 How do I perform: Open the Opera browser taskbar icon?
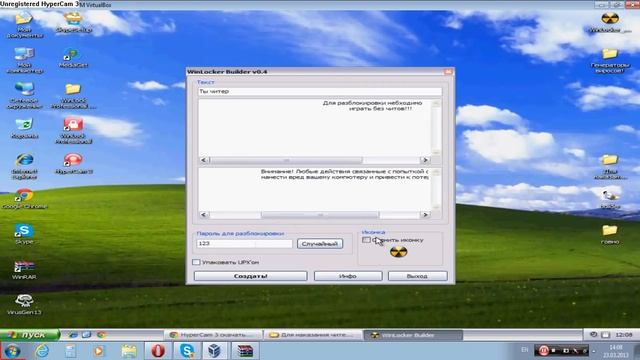tap(158, 351)
